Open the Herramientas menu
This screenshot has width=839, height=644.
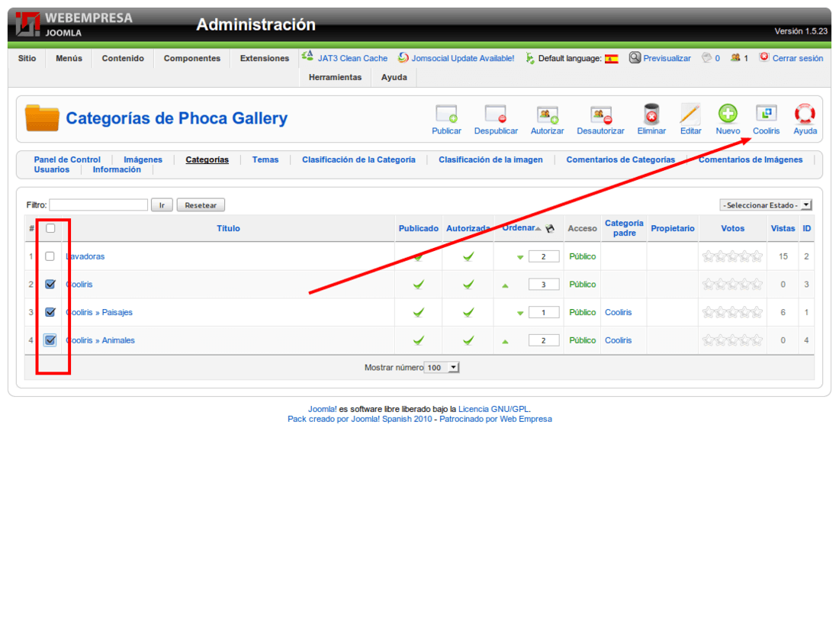point(335,78)
